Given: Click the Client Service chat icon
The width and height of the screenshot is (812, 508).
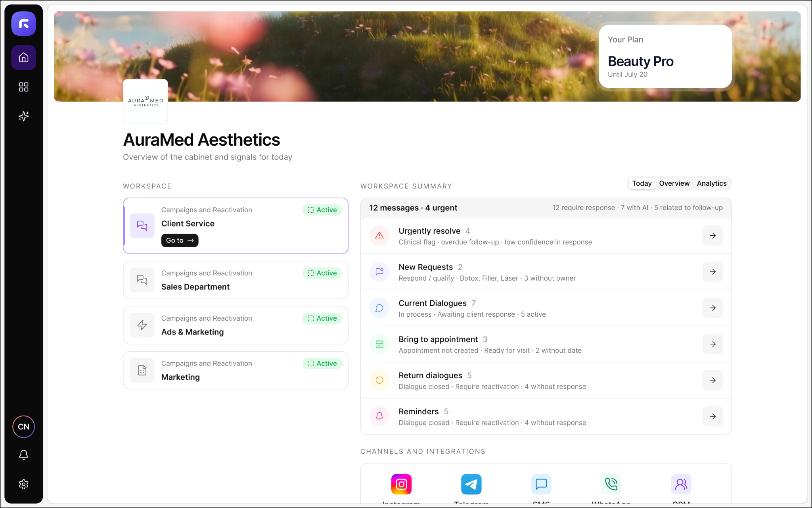Looking at the screenshot, I should tap(142, 226).
